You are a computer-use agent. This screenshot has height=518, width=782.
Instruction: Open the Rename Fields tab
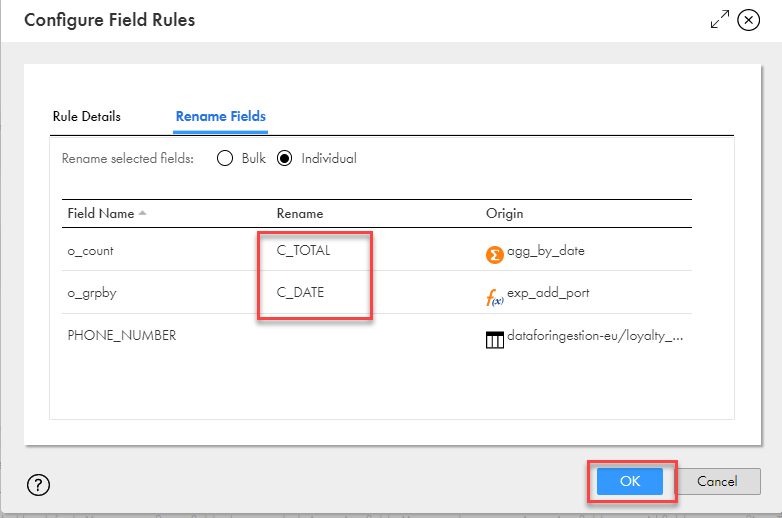(220, 116)
